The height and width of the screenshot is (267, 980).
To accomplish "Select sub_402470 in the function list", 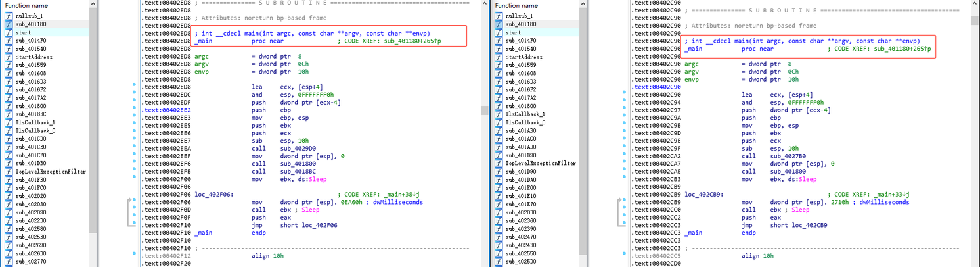I will coord(520,237).
